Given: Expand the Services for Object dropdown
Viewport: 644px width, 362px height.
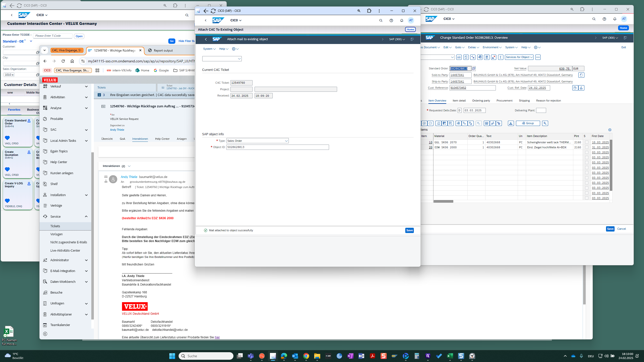Looking at the screenshot, I should 519,57.
